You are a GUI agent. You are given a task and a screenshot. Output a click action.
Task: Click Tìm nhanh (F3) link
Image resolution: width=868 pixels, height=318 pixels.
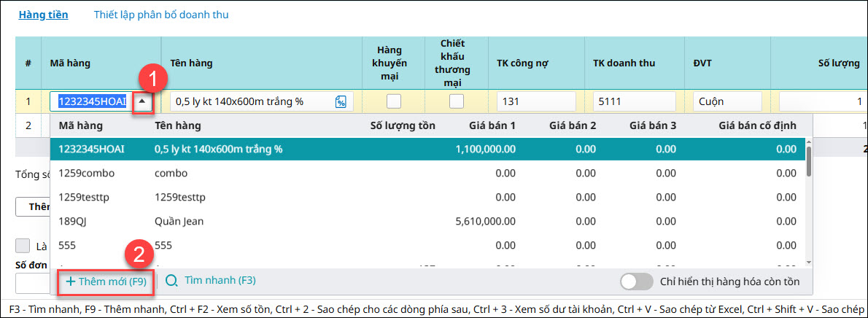(x=220, y=280)
